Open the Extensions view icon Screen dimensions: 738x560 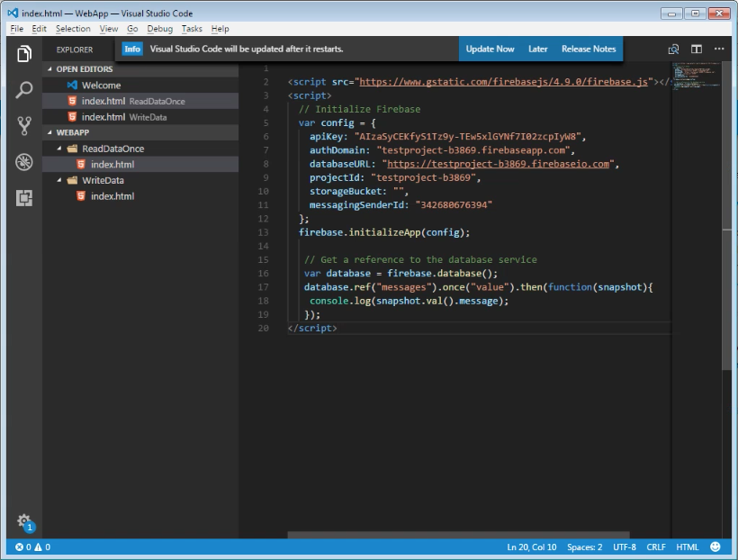(x=24, y=198)
